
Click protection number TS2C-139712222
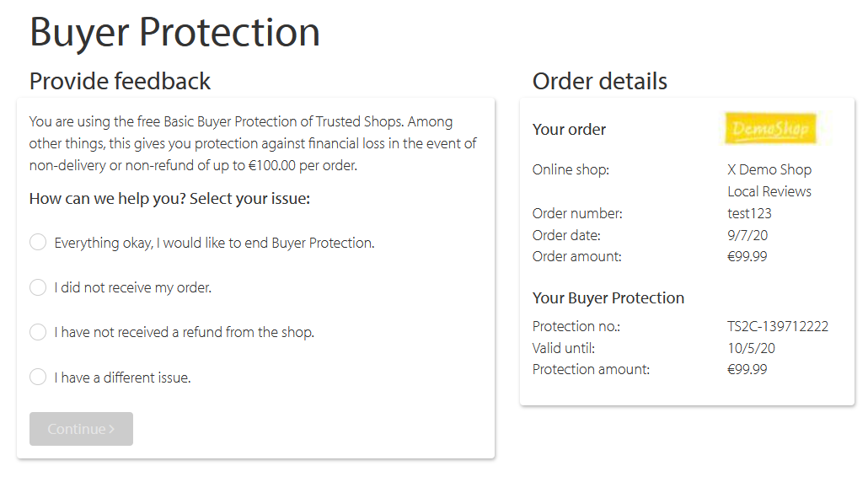778,326
